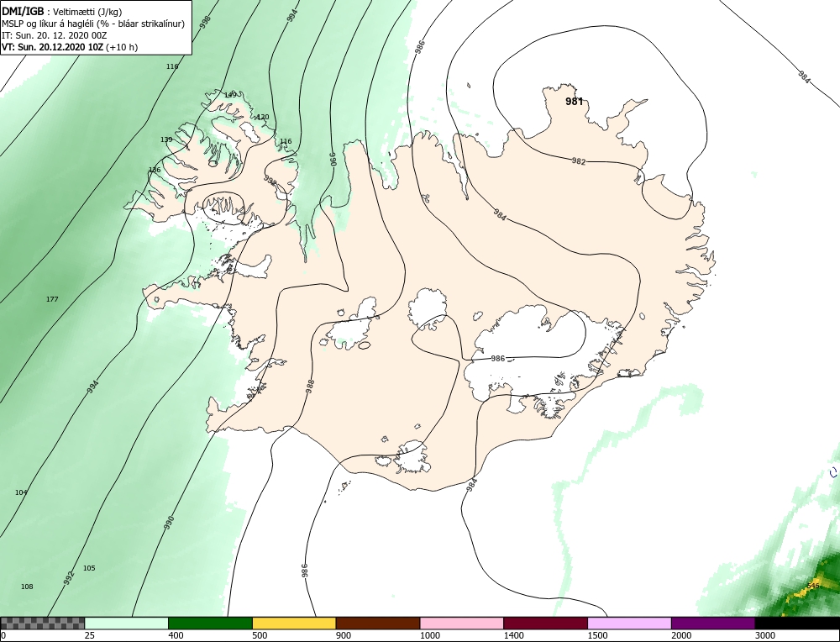The height and width of the screenshot is (642, 840).
Task: Click the 'IT: Sun. 20. 12. 2020 00Z' line
Action: tap(54, 35)
